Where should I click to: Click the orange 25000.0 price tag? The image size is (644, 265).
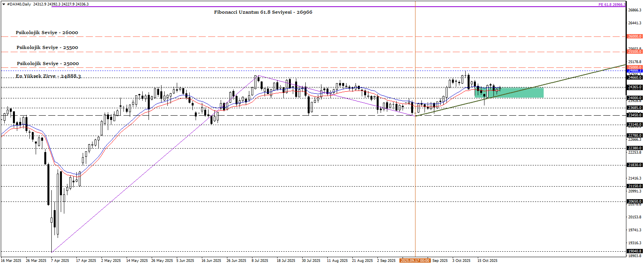[x=635, y=67]
